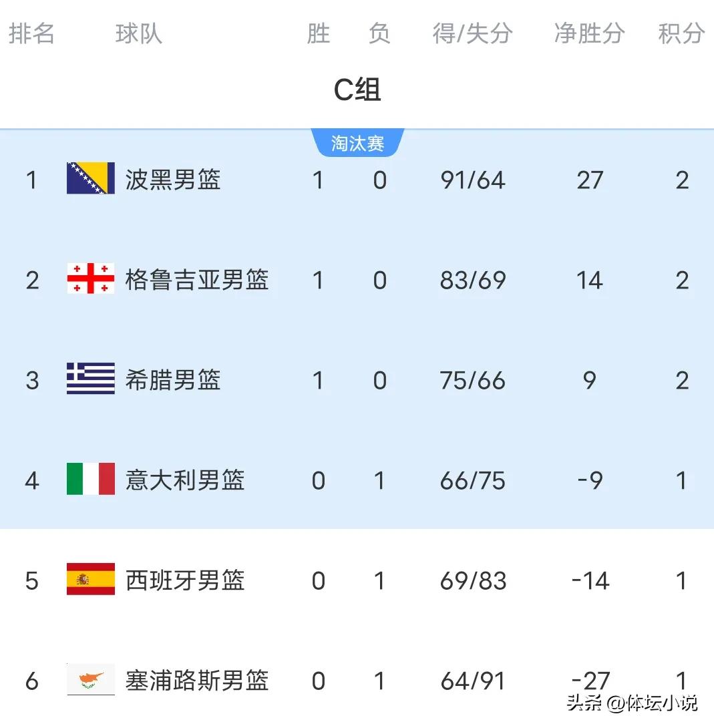Open the 西班牙男篮 team link
The height and width of the screenshot is (728, 714).
[x=185, y=581]
